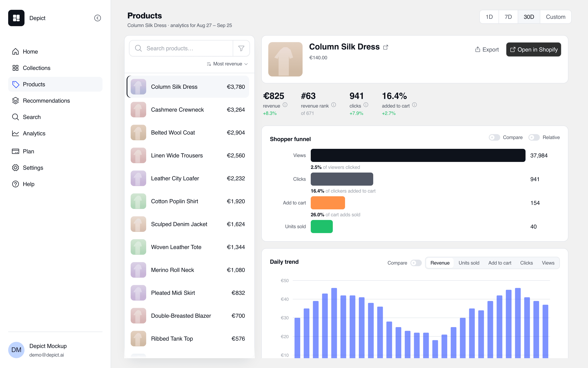Click the Plan card icon
588x368 pixels.
[x=16, y=151]
